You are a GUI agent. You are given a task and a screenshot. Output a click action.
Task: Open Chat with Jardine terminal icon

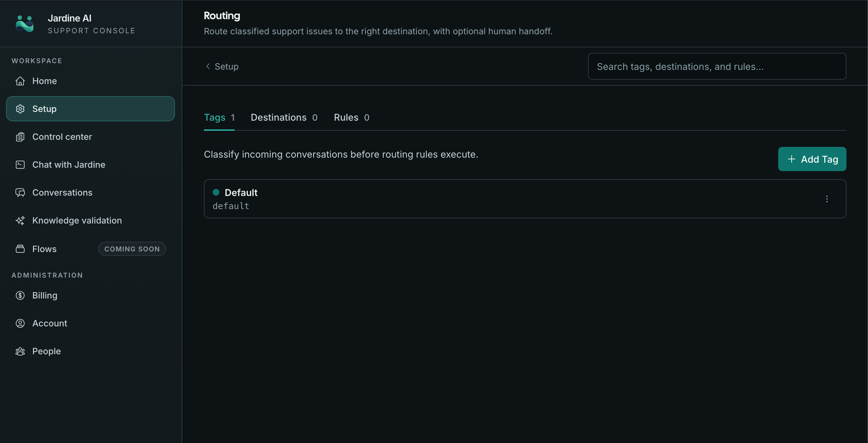[x=20, y=165]
